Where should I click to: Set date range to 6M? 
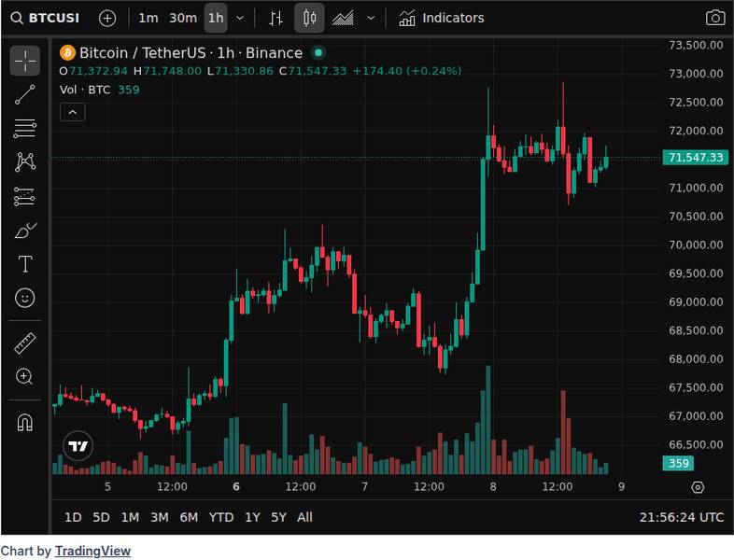point(189,517)
